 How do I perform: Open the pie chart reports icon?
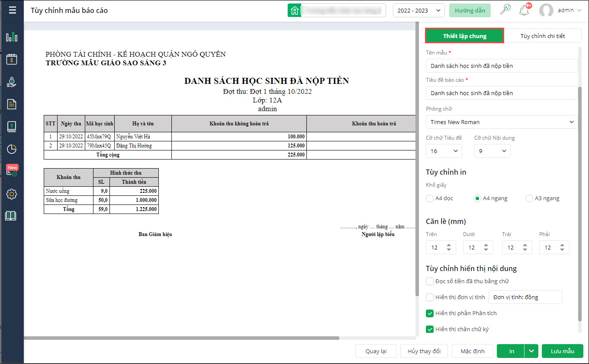point(12,149)
